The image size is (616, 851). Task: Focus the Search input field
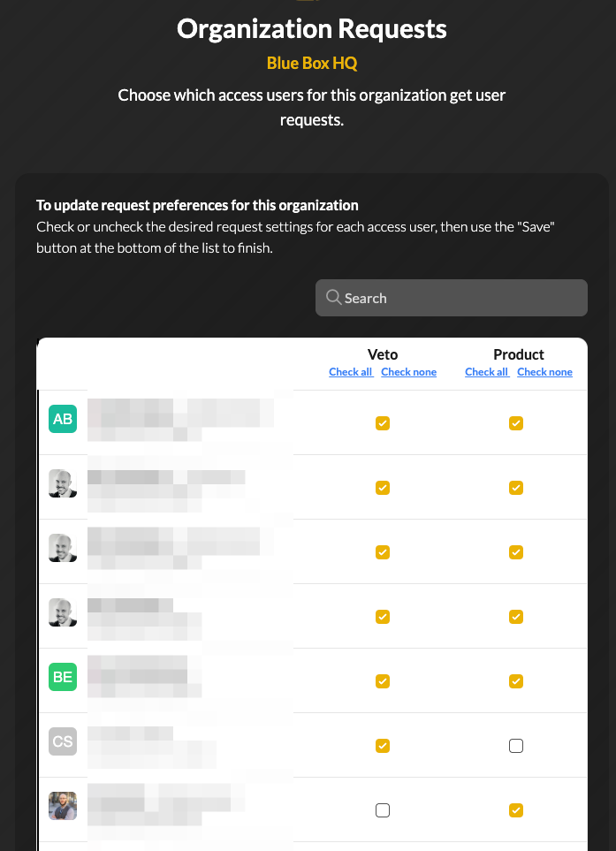coord(460,298)
